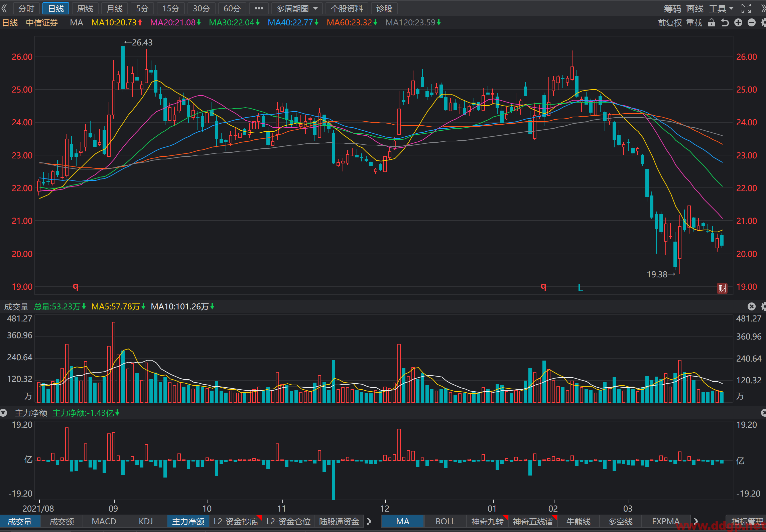Select the 30分 period
The width and height of the screenshot is (766, 532).
(202, 8)
